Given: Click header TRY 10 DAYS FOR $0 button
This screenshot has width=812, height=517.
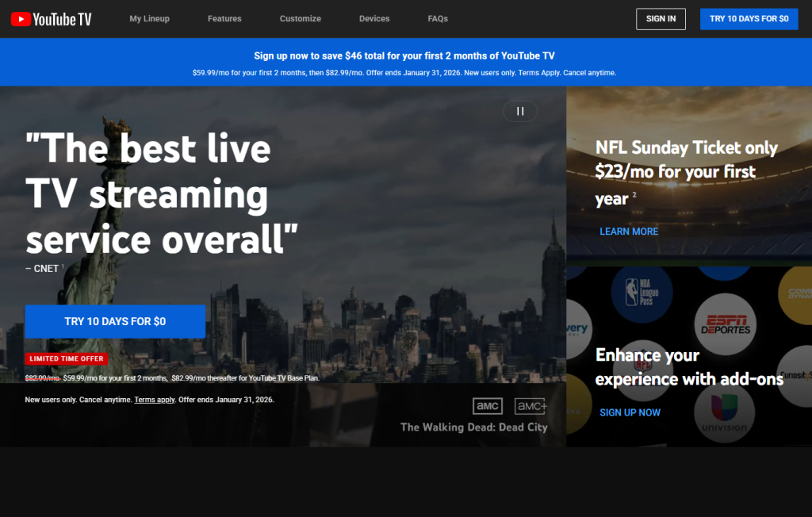Looking at the screenshot, I should [749, 19].
